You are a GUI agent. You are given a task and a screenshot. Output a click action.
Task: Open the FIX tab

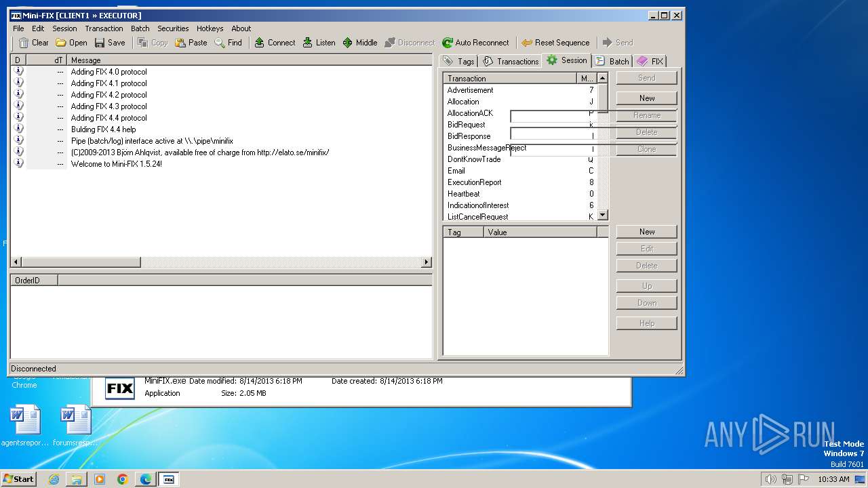[x=650, y=61]
